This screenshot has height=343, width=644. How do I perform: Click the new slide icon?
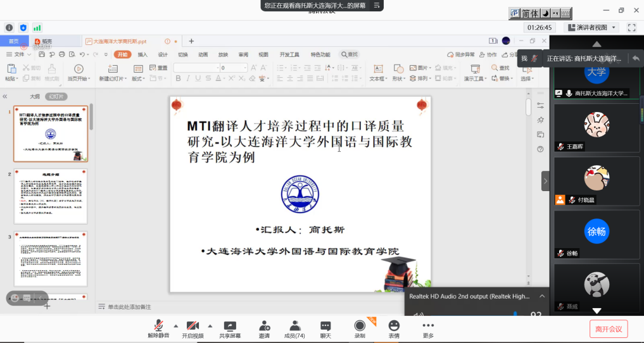[113, 69]
